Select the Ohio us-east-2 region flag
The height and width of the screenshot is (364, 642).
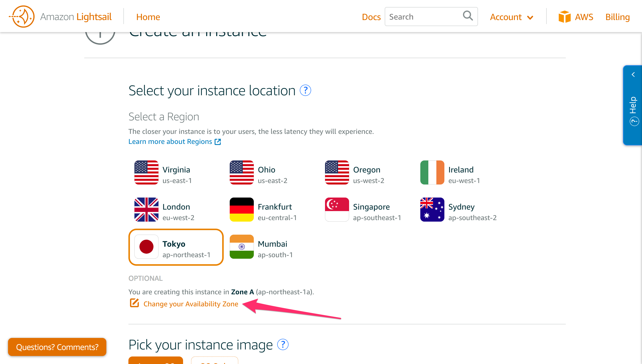click(242, 172)
